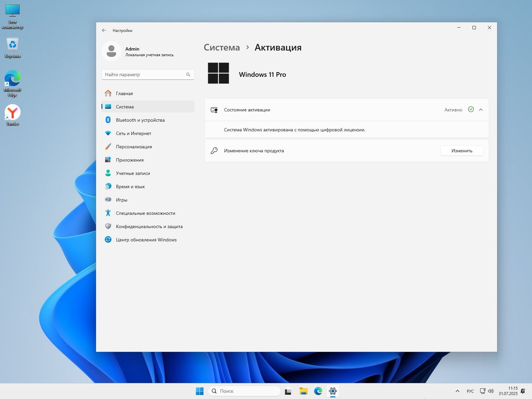Click the Windows Update refresh icon
The image size is (532, 399).
tap(108, 239)
